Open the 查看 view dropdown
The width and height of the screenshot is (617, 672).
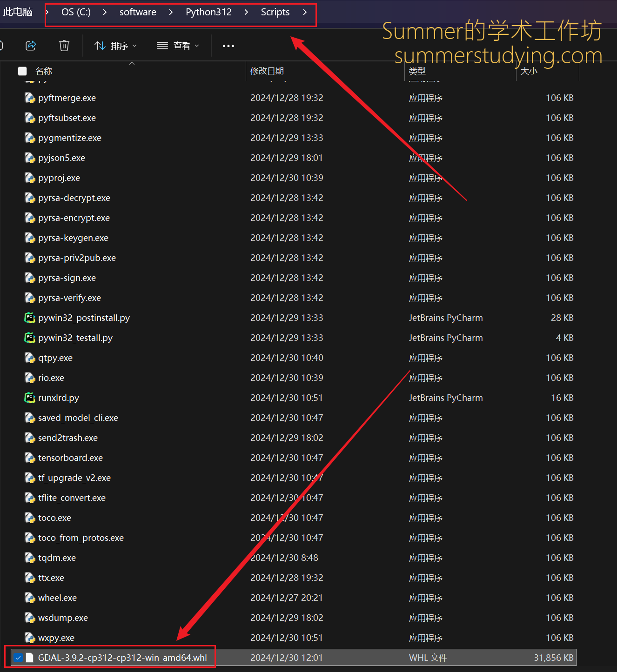[178, 46]
